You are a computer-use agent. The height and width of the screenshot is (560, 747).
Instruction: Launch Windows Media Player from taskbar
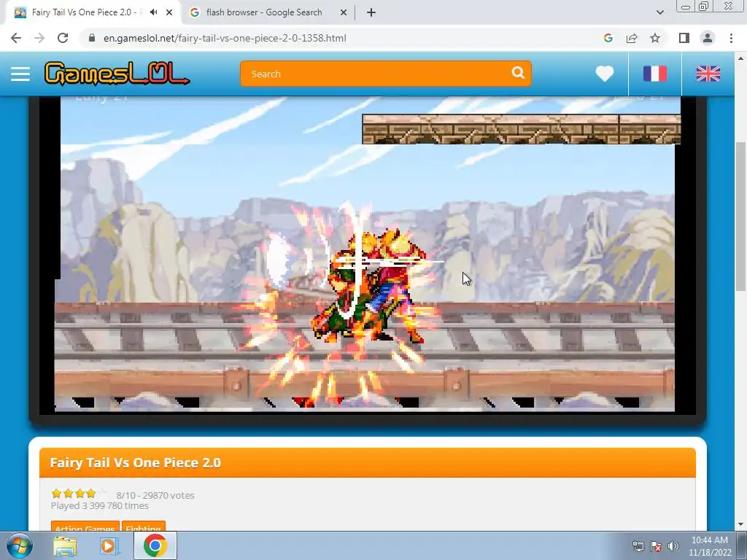(x=109, y=545)
